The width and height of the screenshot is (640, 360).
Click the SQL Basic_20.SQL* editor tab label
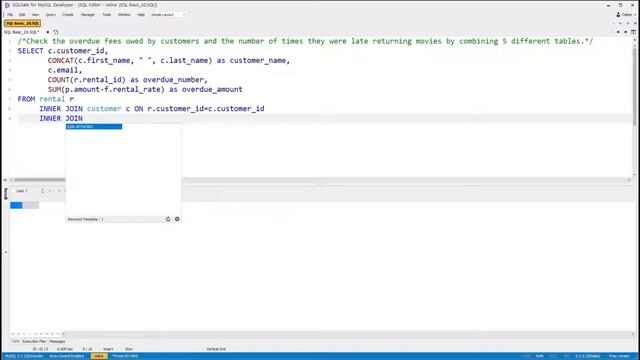tap(22, 32)
